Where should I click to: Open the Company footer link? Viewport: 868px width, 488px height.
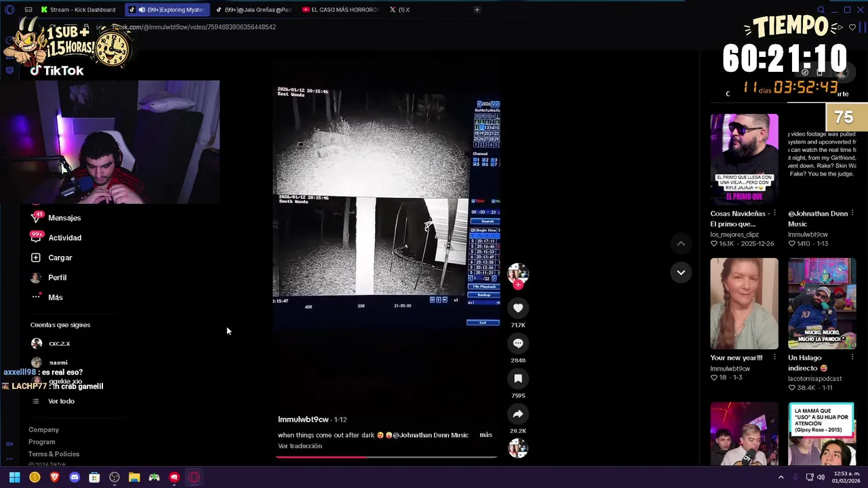click(43, 430)
